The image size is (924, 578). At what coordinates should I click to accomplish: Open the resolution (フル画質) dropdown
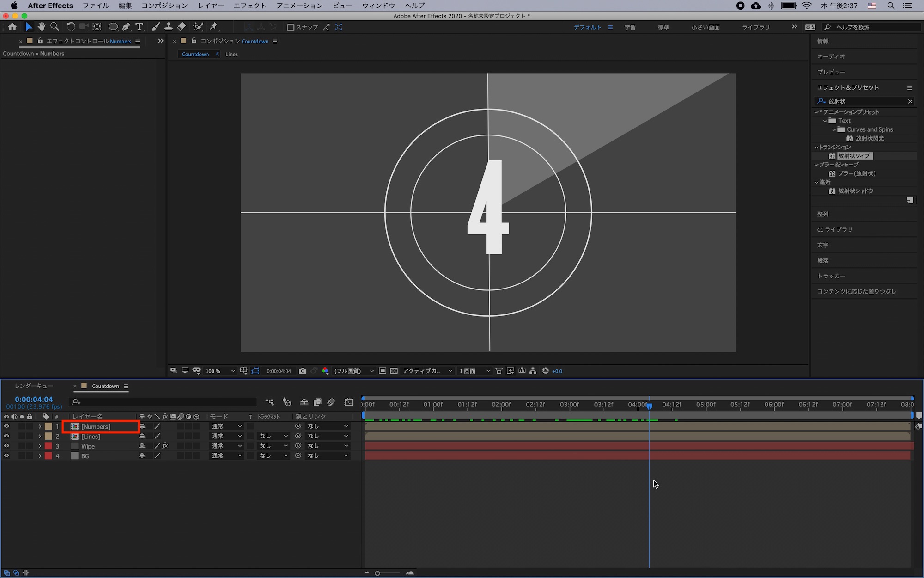click(354, 371)
